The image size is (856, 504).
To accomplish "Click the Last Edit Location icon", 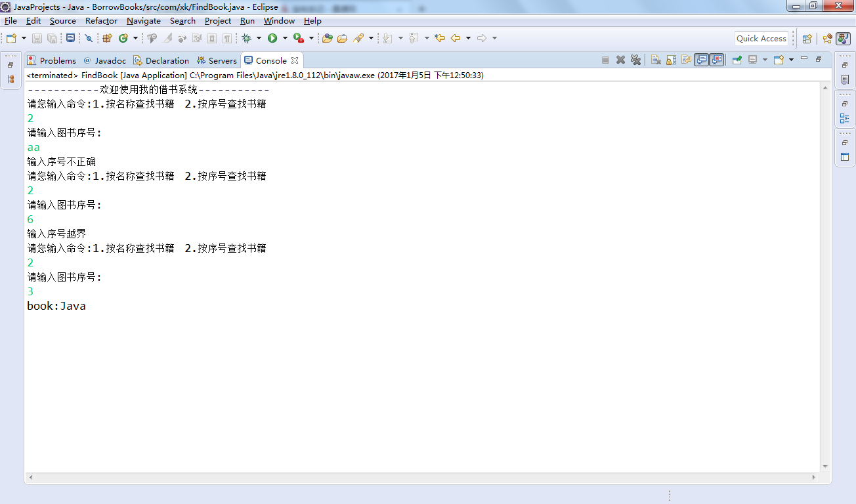I will tap(440, 38).
